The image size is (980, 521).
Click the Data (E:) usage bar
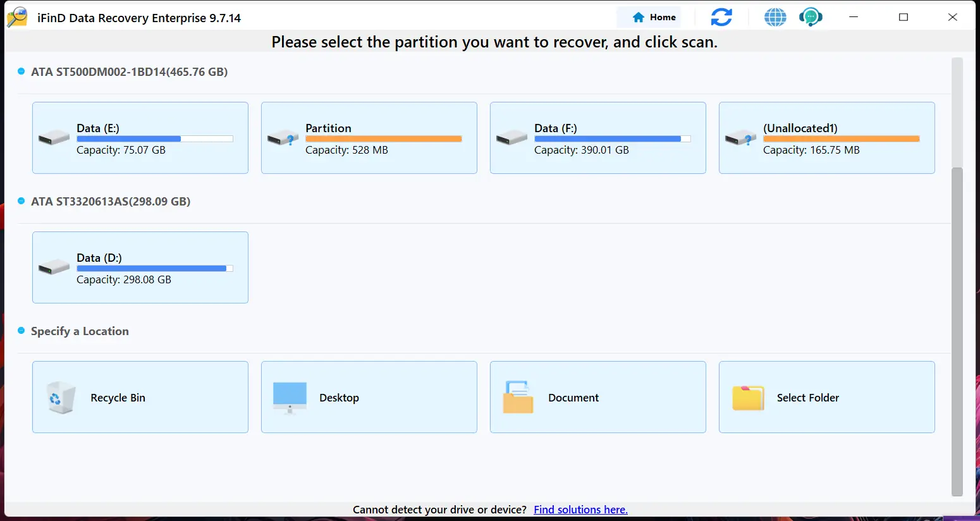pos(155,139)
